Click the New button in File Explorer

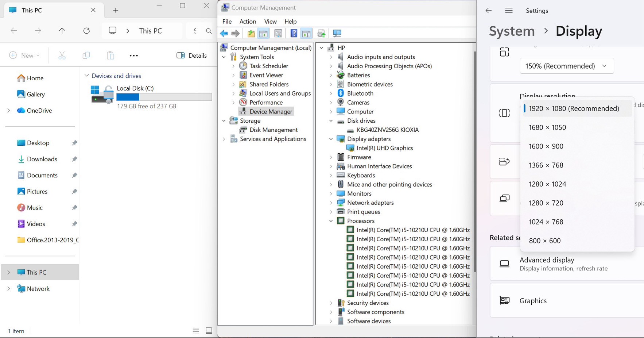24,55
